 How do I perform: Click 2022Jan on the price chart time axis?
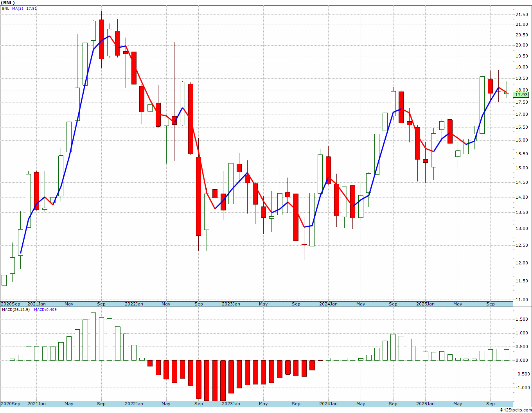click(134, 304)
